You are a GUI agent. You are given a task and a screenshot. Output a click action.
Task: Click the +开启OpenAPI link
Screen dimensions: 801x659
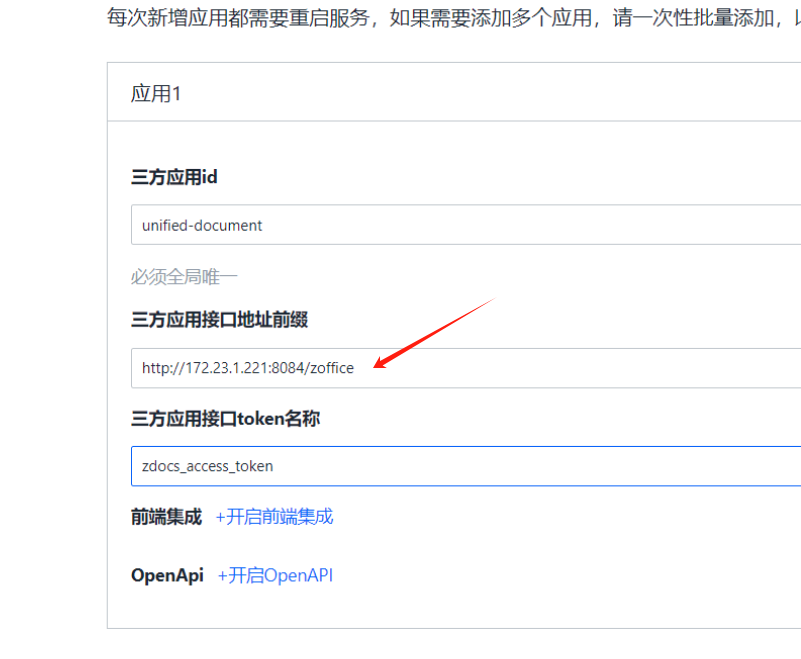(x=275, y=576)
